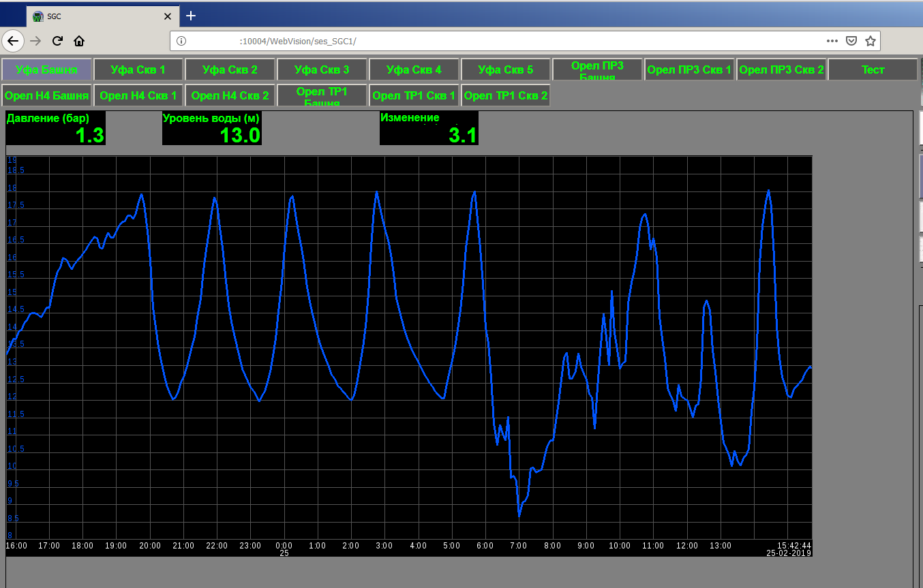
Task: Open a new browser tab with plus
Action: click(x=191, y=16)
